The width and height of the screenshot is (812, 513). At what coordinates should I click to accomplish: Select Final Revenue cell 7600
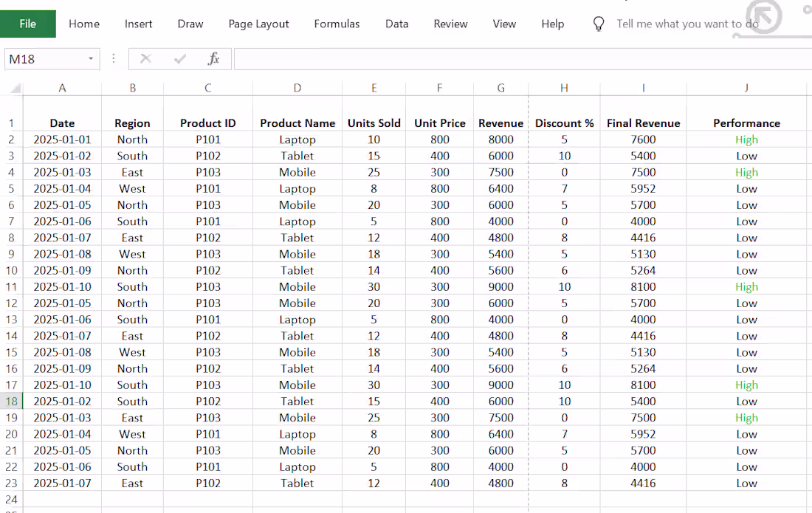pyautogui.click(x=643, y=140)
